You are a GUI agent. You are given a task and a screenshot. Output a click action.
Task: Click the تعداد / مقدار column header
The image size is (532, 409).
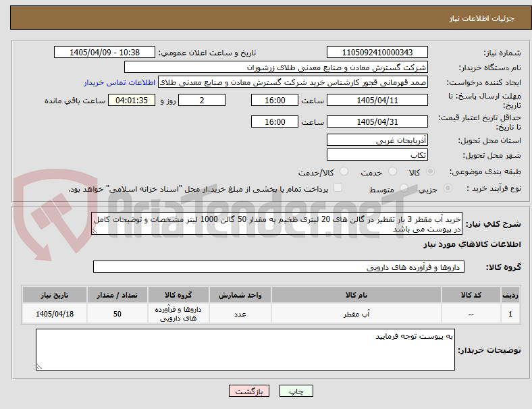click(117, 295)
